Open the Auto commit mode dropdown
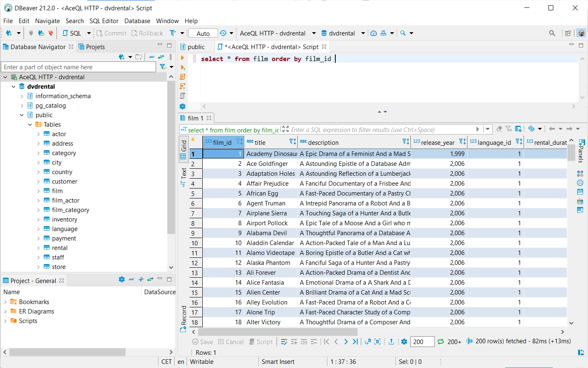The width and height of the screenshot is (588, 368). 203,33
